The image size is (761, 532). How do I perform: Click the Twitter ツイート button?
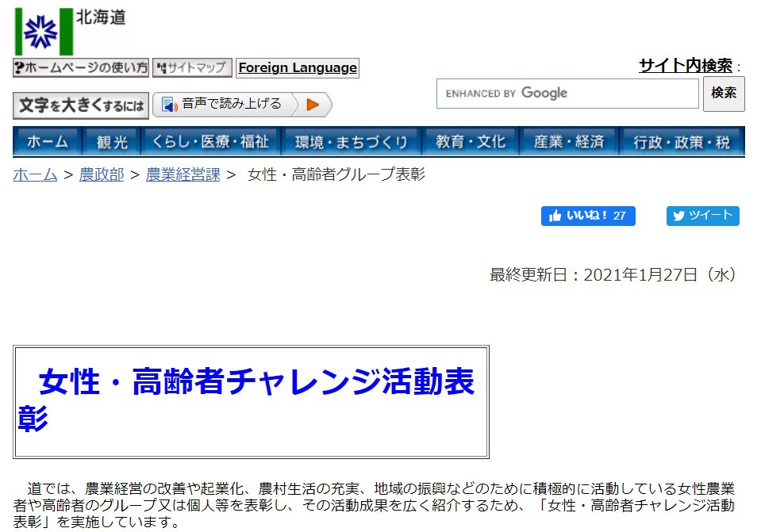703,216
